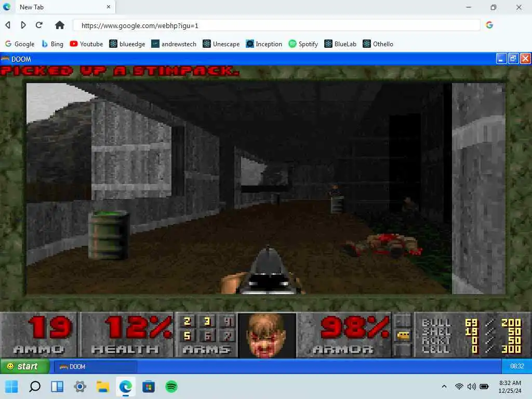Switch to Edge browser on the taskbar

coord(126,387)
